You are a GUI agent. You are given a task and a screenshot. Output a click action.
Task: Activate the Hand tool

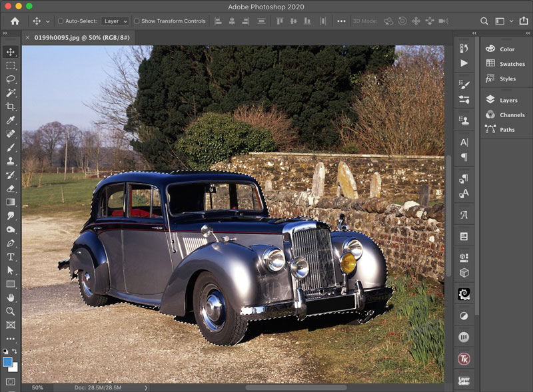pos(11,297)
